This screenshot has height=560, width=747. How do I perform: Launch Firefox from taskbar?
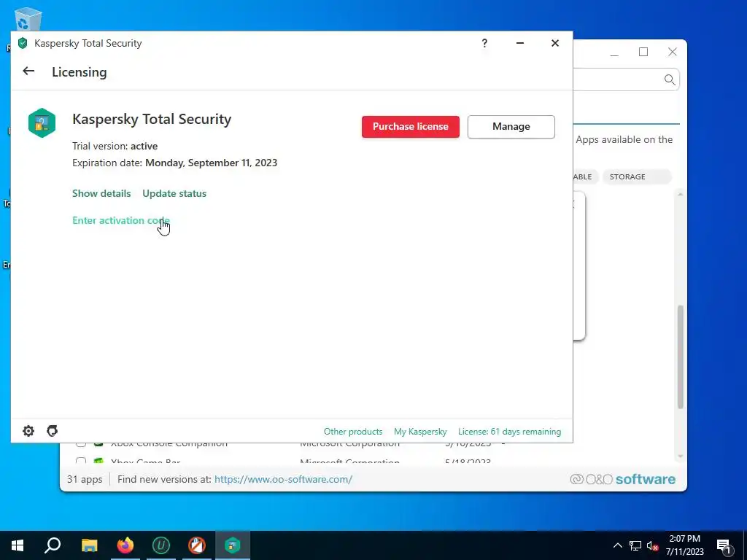(125, 545)
